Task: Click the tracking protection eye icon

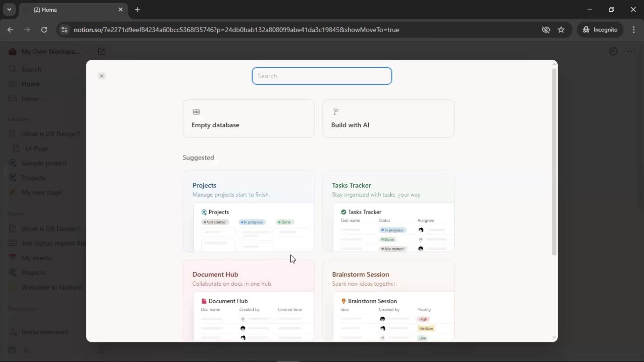Action: [546, 30]
